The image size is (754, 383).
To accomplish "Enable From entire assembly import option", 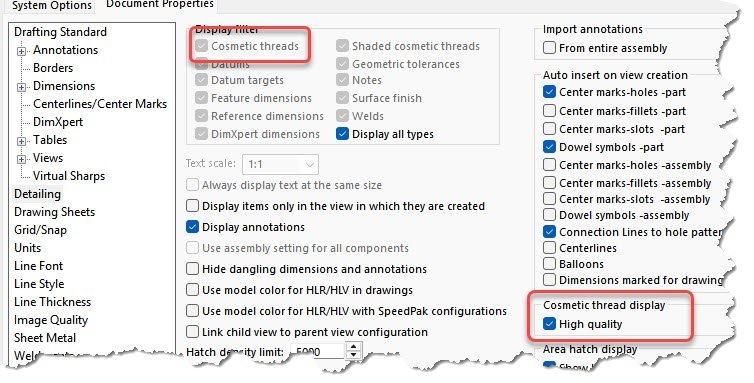I will coord(549,48).
